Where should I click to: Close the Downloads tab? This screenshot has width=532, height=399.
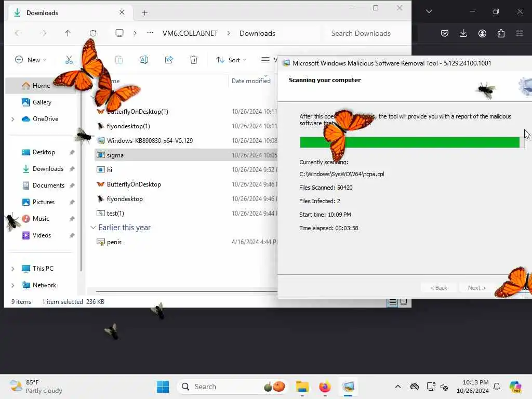(122, 12)
